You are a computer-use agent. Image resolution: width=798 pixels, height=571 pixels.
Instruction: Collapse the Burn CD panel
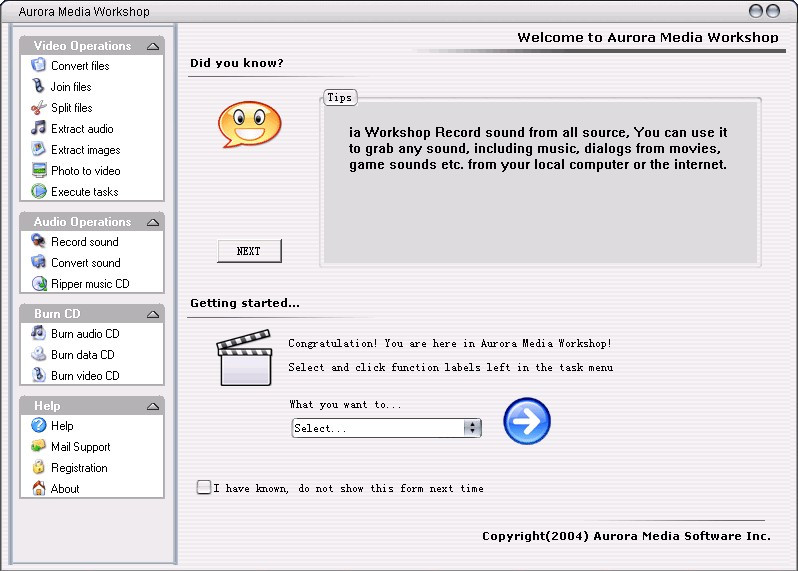coord(153,315)
